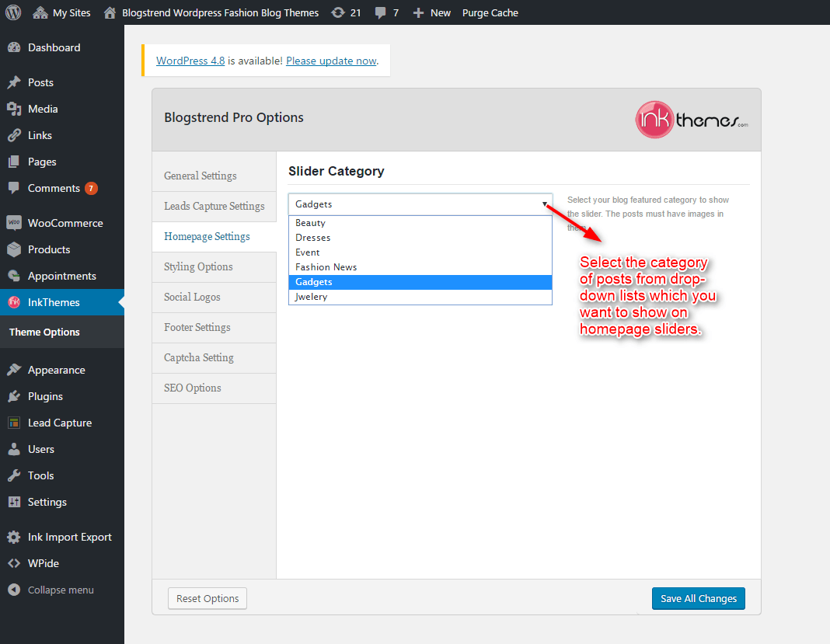Click the Links chain icon
The image size is (830, 644).
click(x=14, y=135)
